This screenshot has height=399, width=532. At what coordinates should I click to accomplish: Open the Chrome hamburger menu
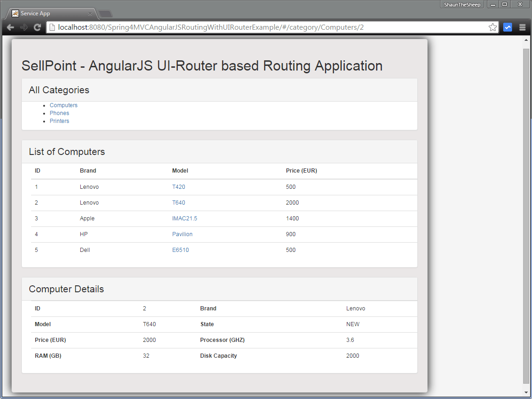[523, 27]
